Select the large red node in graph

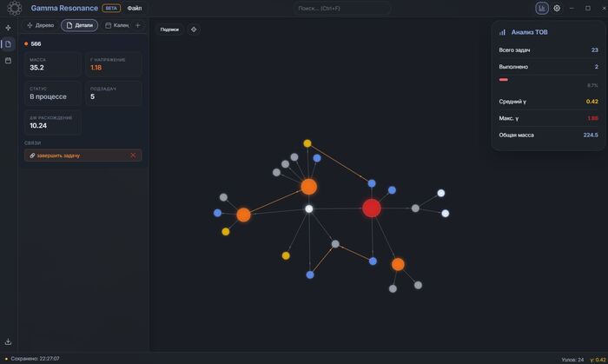(372, 208)
